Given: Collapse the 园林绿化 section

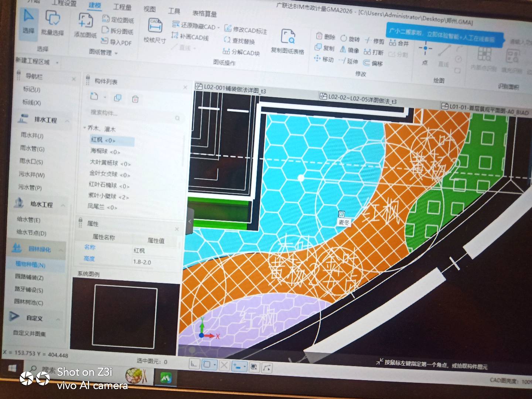Looking at the screenshot, I should (61, 250).
